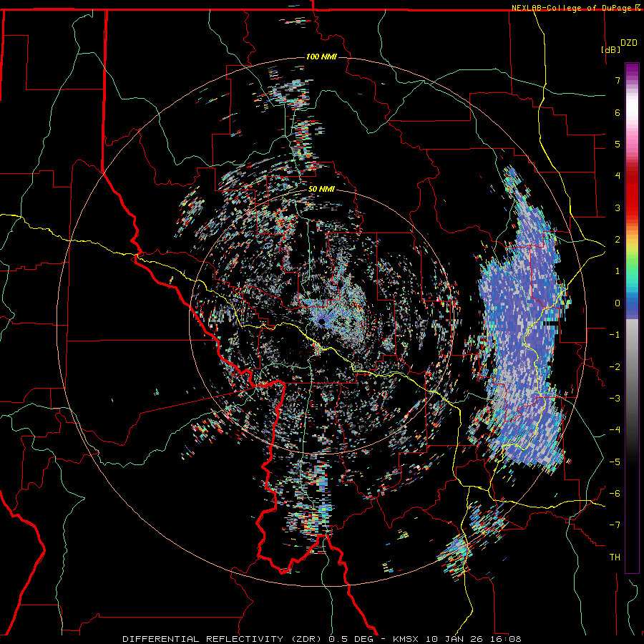This screenshot has height=644, width=644.
Task: Click the DIFFERENTIAL REFLECTIVITY caption words
Action: pyautogui.click(x=203, y=639)
